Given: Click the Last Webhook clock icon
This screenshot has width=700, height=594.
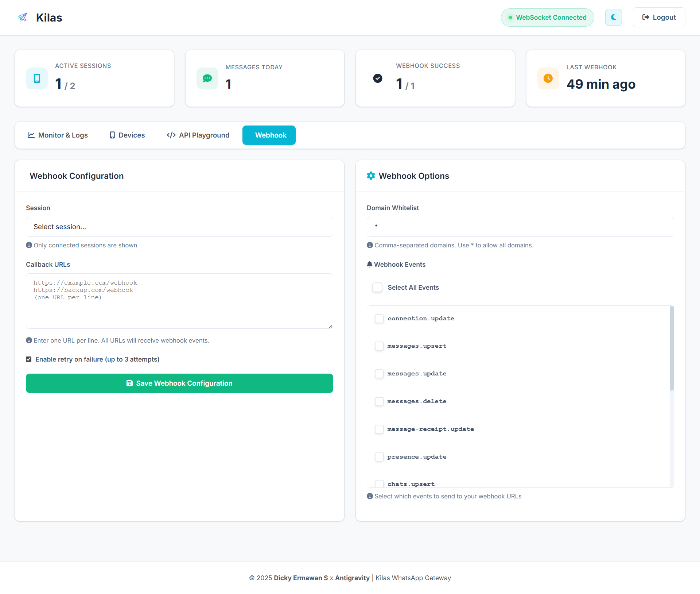Looking at the screenshot, I should [x=548, y=78].
